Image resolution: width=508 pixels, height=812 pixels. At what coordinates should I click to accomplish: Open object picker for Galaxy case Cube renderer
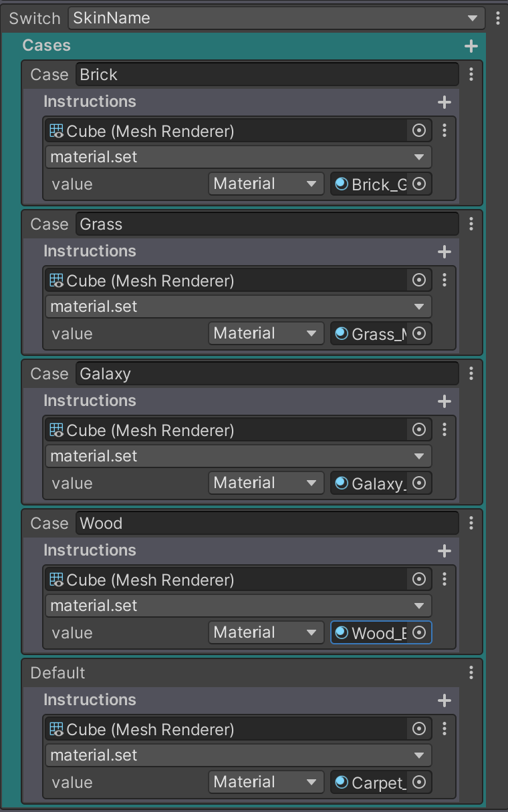(419, 429)
